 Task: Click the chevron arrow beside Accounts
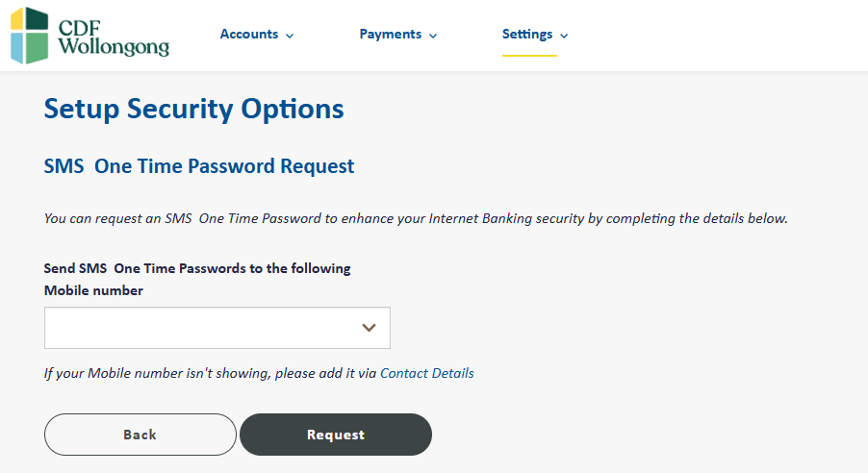point(290,36)
